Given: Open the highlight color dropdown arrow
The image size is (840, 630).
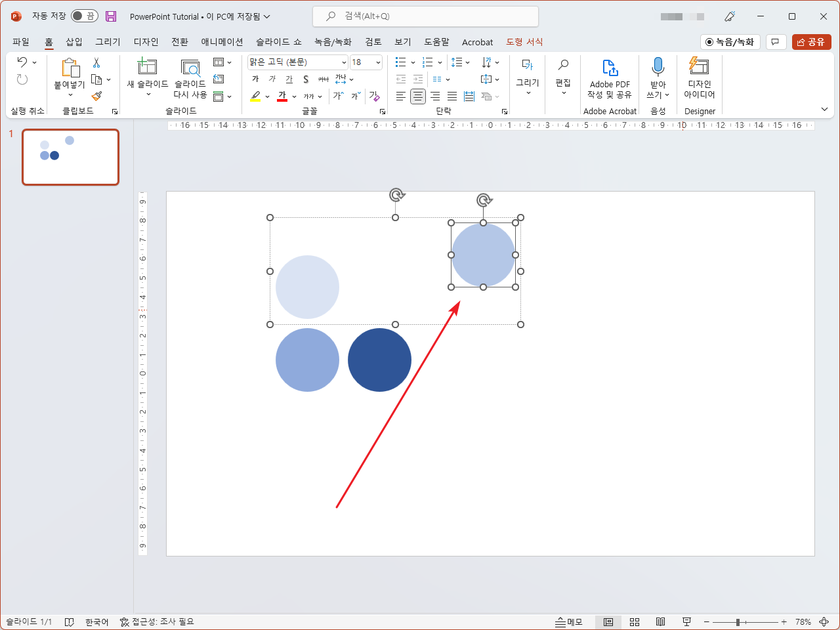Looking at the screenshot, I should tap(267, 96).
